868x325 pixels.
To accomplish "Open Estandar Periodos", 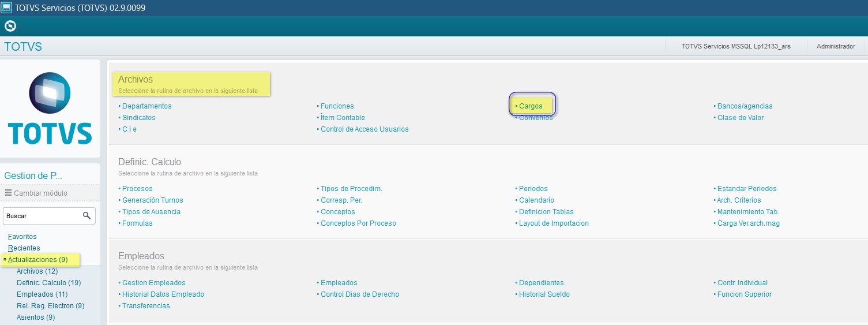I will pyautogui.click(x=747, y=189).
